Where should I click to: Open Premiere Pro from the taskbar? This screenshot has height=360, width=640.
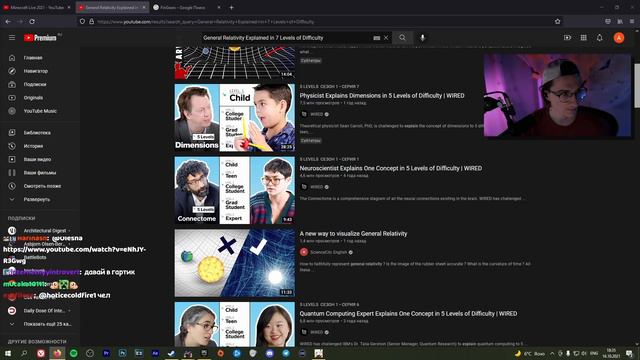click(106, 353)
